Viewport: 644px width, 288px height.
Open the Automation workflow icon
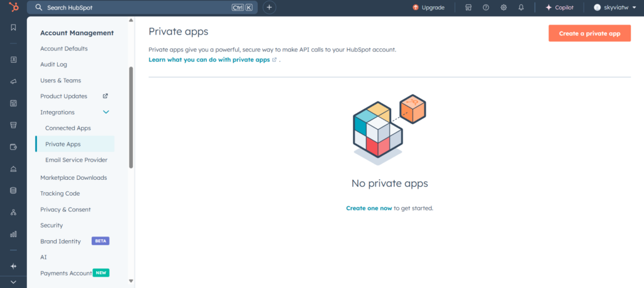pyautogui.click(x=13, y=213)
